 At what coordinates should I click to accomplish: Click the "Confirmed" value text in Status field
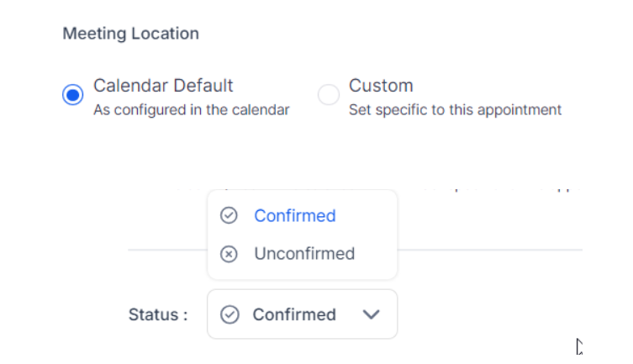tap(294, 314)
